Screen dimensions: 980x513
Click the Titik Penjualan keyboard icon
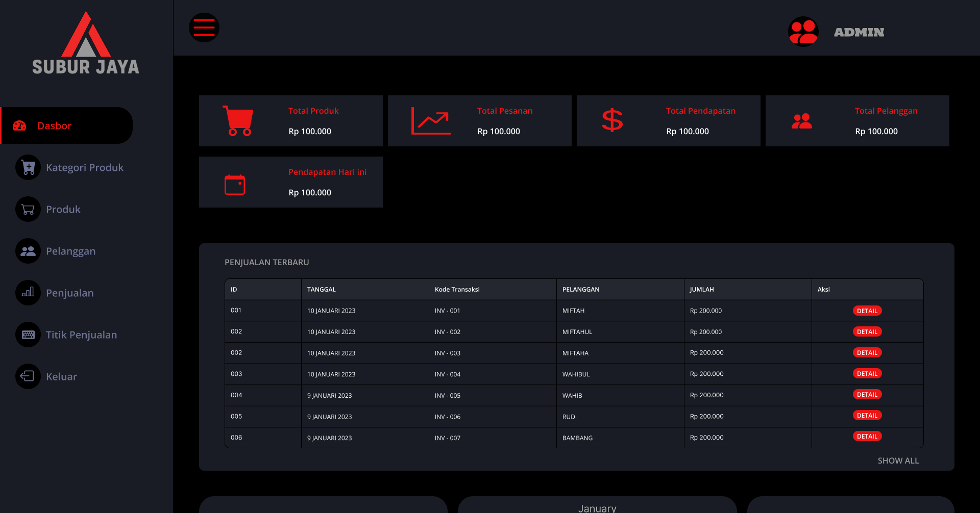[x=28, y=335]
